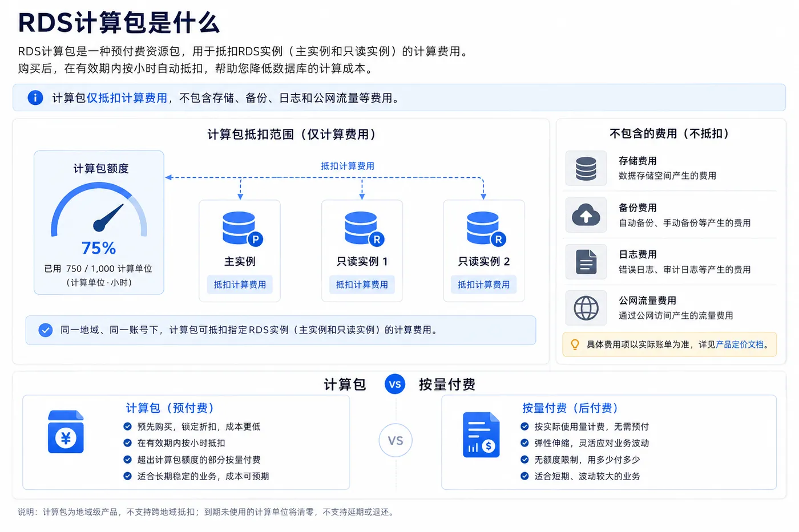Click the 抵扣计算费用 tag under 只读实例 2
799x532 pixels.
pos(484,285)
